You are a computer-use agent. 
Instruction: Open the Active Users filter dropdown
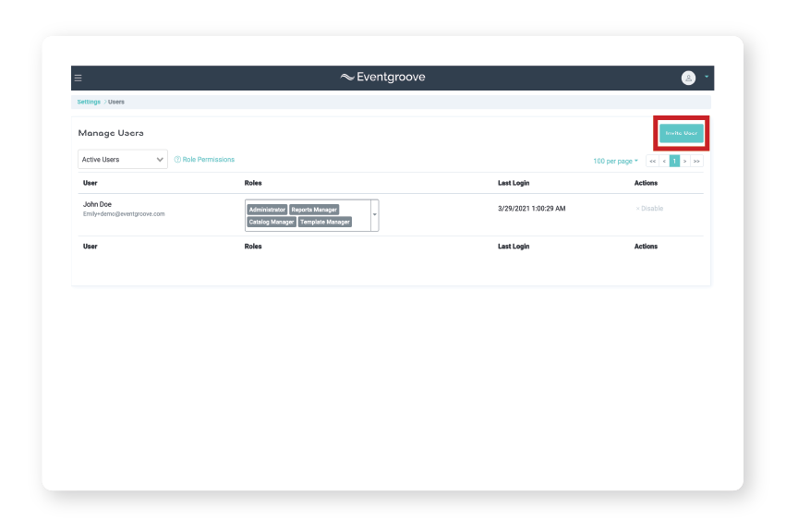click(x=122, y=160)
